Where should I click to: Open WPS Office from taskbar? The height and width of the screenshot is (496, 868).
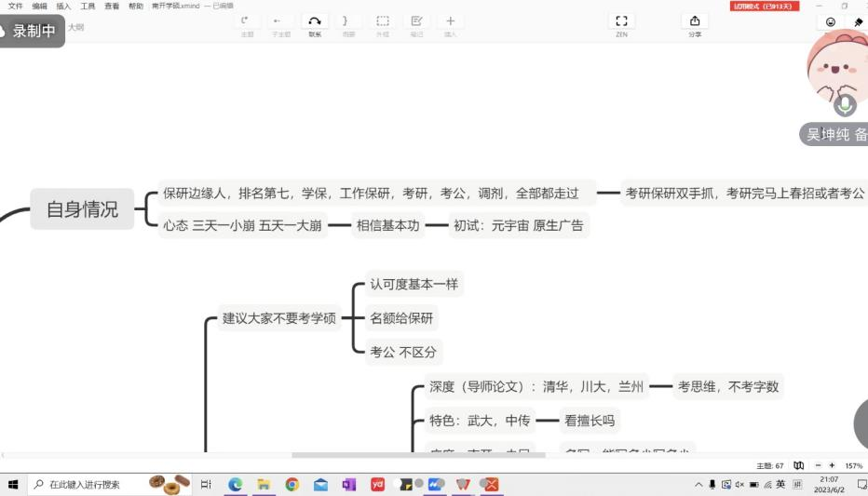coord(463,485)
